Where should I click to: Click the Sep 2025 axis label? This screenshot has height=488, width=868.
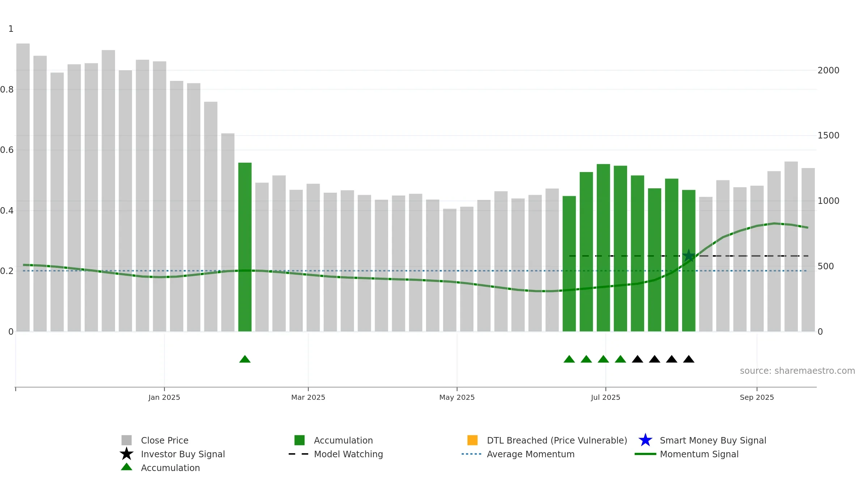757,397
